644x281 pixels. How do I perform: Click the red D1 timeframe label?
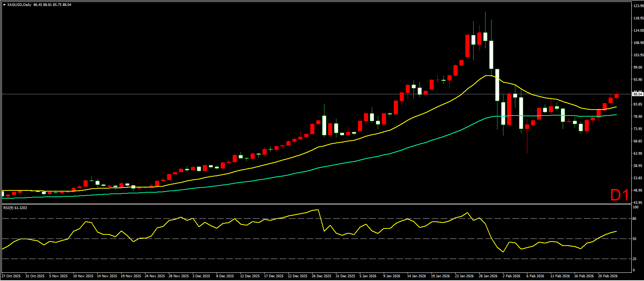[619, 195]
